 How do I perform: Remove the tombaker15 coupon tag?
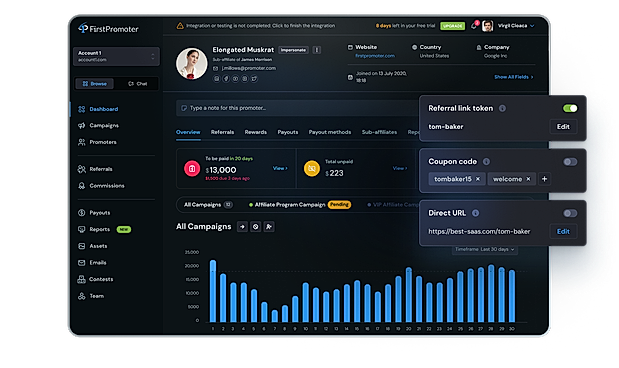478,179
